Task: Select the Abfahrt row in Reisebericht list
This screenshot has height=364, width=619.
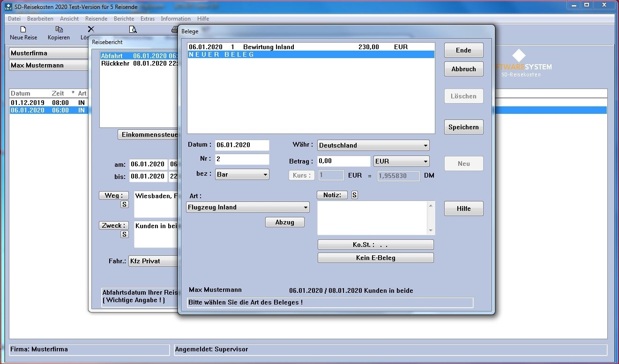Action: (139, 56)
